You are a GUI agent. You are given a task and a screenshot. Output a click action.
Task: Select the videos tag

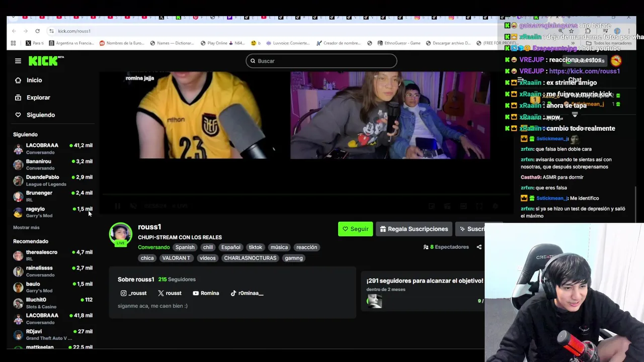pyautogui.click(x=207, y=258)
